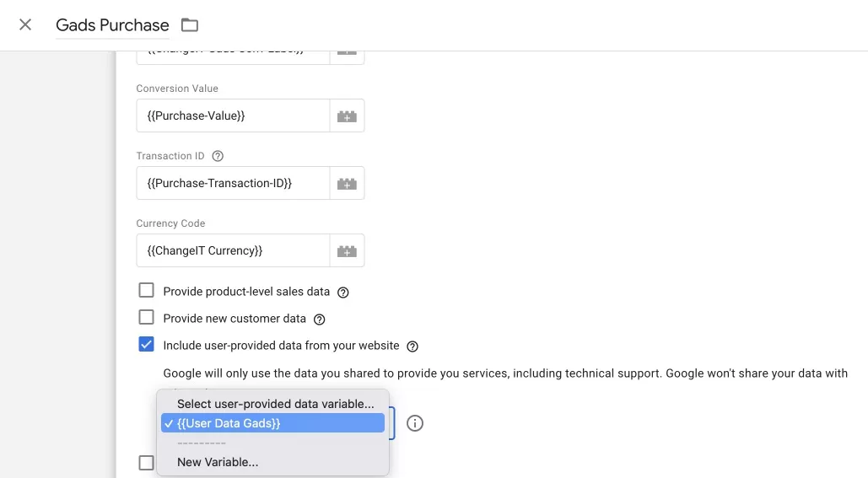
Task: Toggle the checkbox beside the dropdown list
Action: 146,463
